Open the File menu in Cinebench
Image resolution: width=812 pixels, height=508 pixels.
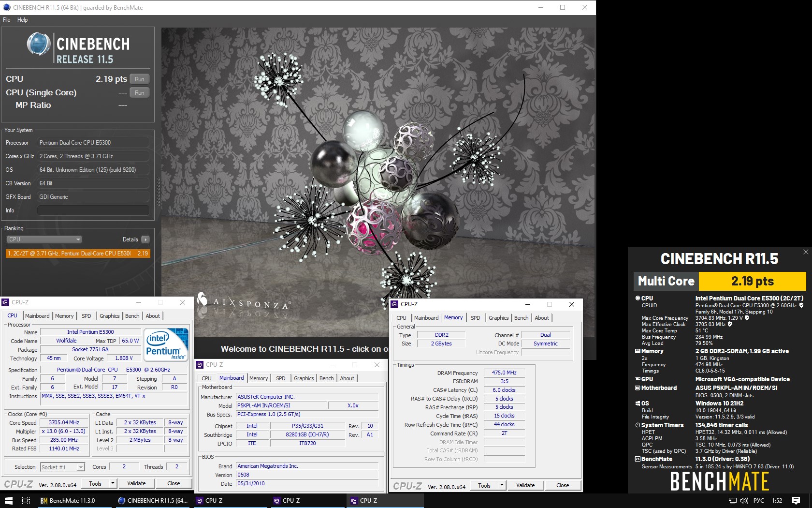[6, 20]
